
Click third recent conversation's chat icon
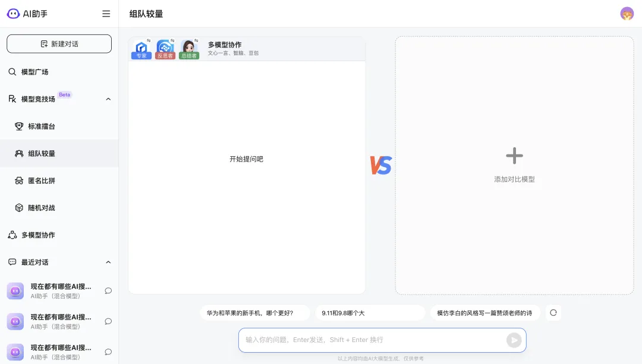pos(108,352)
